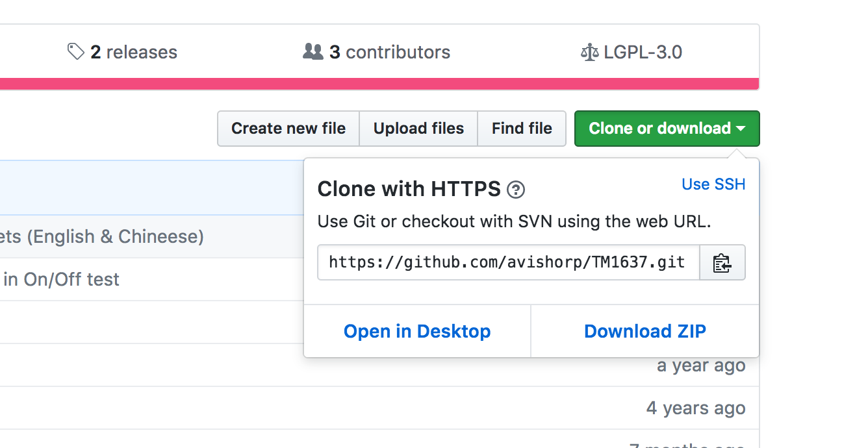View the 2 releases link

pyautogui.click(x=133, y=52)
